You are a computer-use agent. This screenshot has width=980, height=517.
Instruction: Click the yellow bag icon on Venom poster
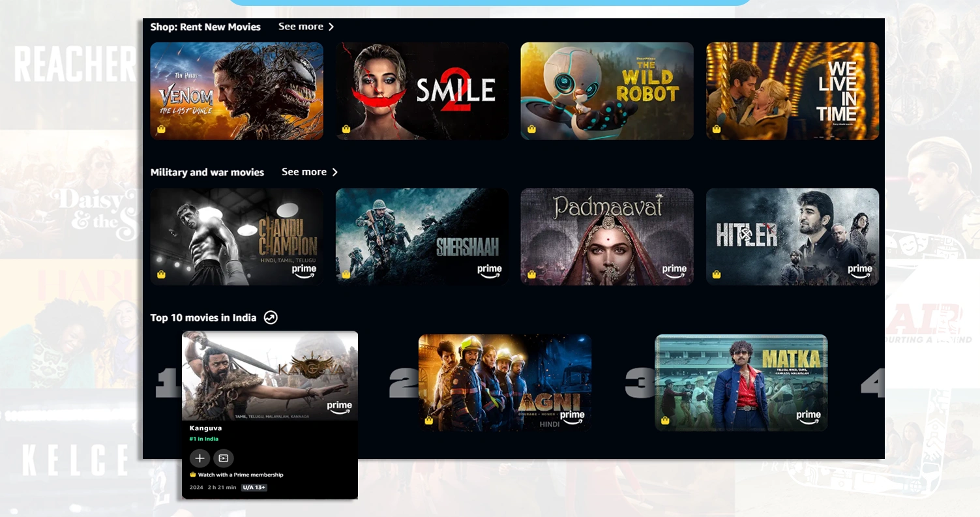[162, 130]
